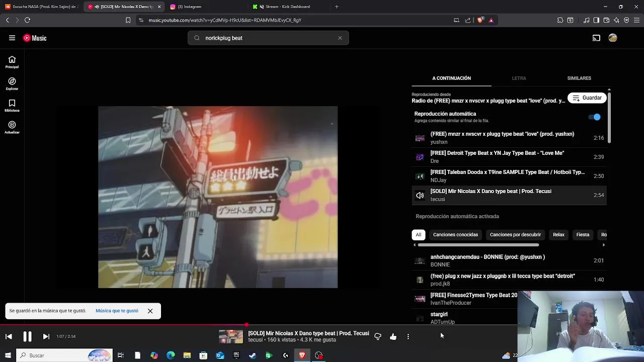Image resolution: width=644 pixels, height=362 pixels.
Task: Open a new browser tab
Action: pyautogui.click(x=337, y=7)
